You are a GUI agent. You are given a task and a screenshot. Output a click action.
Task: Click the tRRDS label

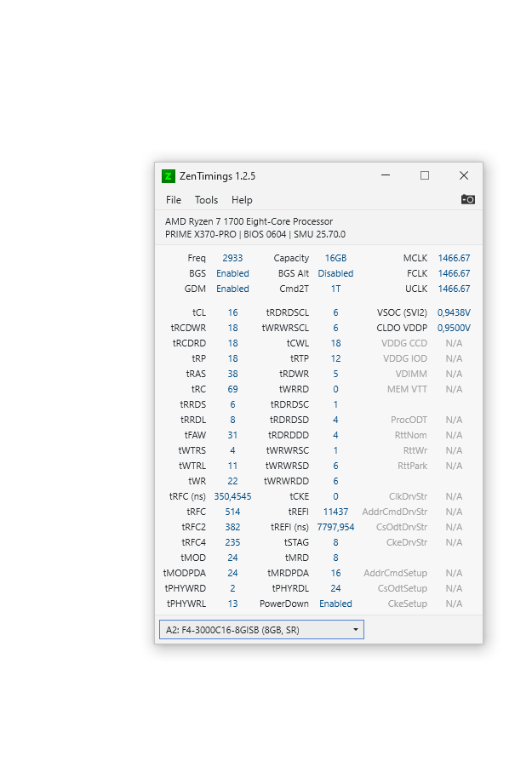(x=192, y=404)
